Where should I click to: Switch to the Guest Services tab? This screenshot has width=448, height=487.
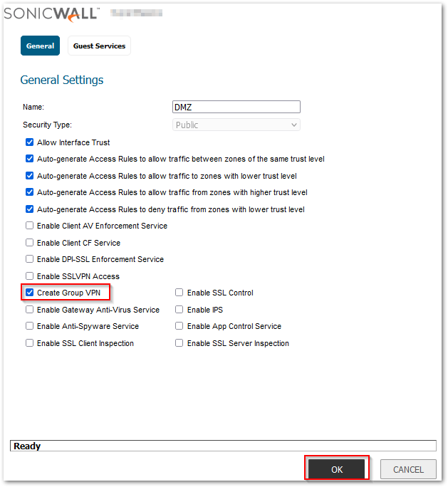click(99, 46)
